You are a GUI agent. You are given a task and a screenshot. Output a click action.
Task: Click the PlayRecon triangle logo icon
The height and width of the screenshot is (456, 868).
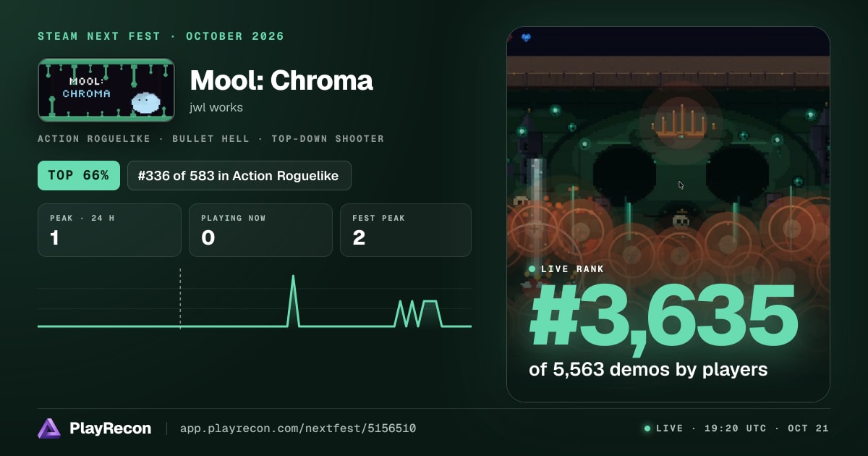(49, 428)
